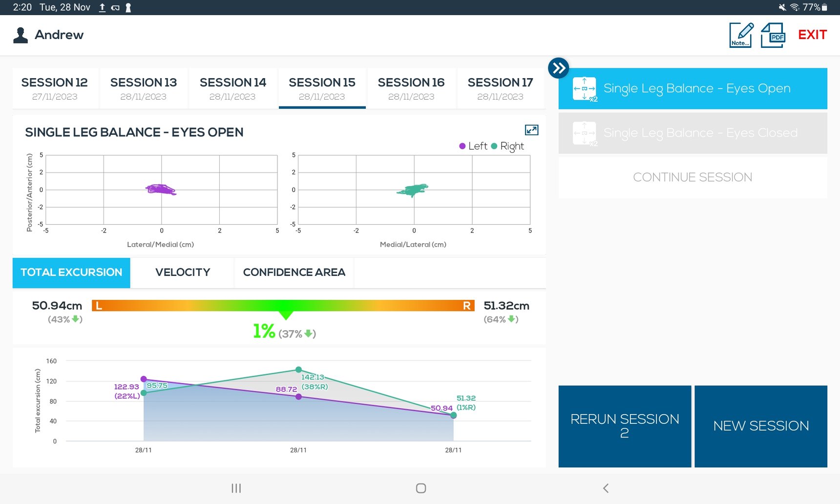
Task: Show the Velocity metric tab
Action: [183, 273]
